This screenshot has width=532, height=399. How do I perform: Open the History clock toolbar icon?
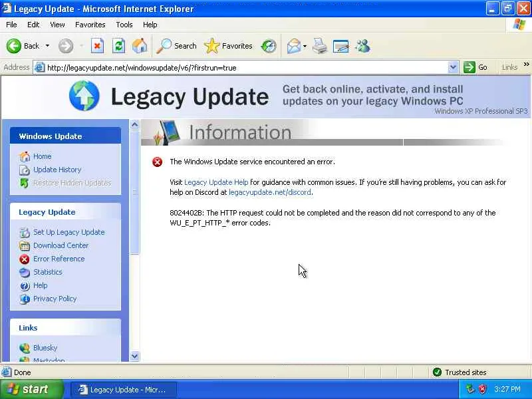pos(269,46)
